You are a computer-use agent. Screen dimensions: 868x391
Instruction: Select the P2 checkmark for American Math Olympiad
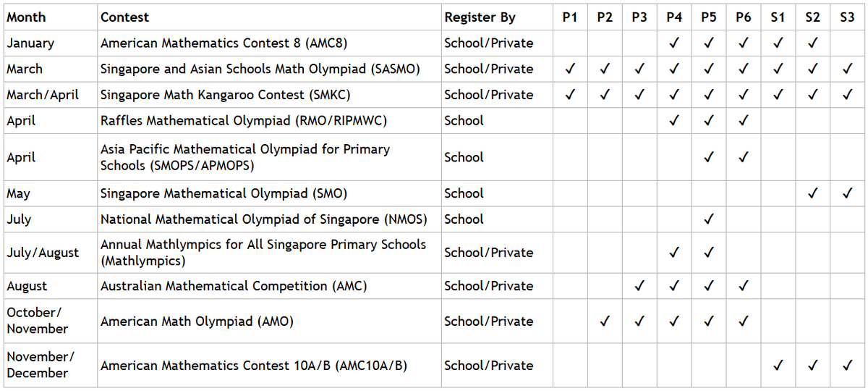click(605, 321)
